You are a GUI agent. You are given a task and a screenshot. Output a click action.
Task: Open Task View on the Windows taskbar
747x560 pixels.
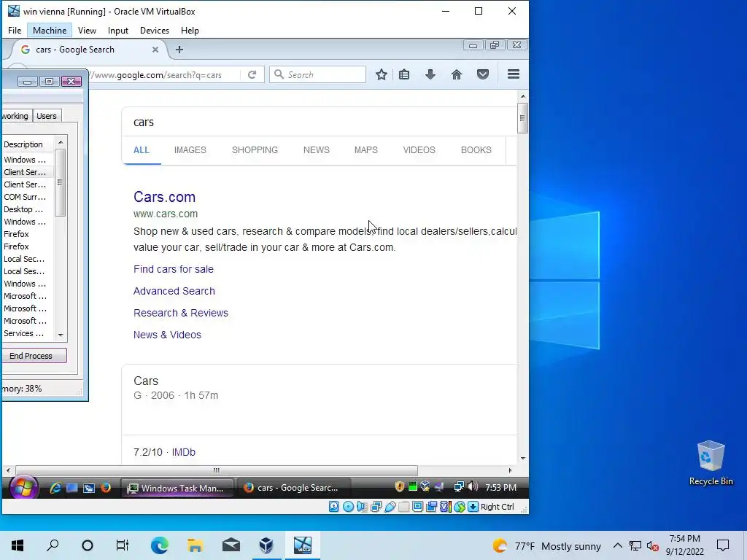[123, 545]
